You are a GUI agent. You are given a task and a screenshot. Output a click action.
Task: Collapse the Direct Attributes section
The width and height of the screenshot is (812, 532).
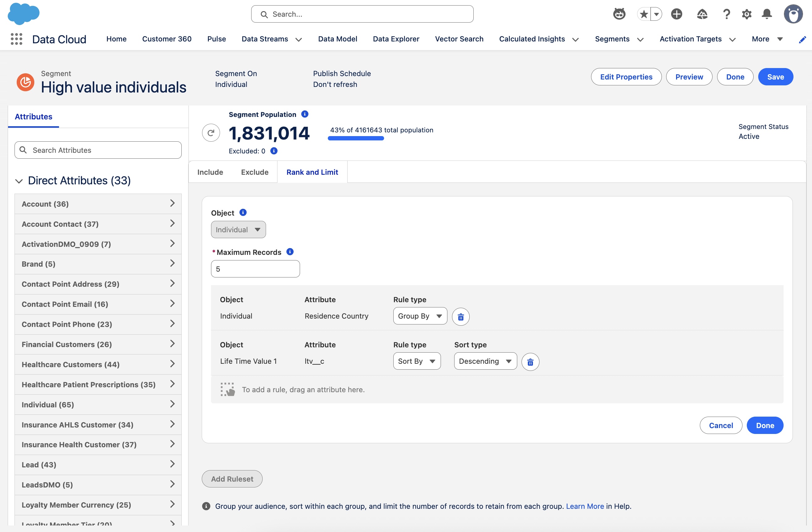pyautogui.click(x=19, y=181)
